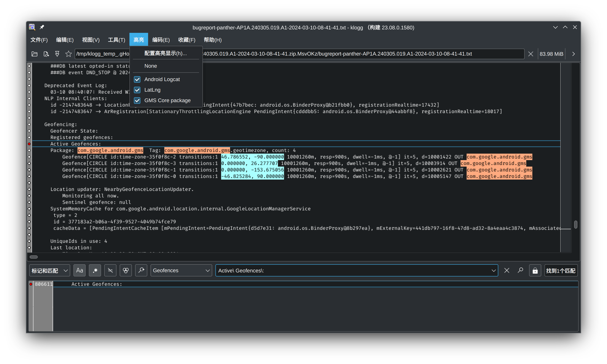Toggle auto-refresh search icon
607x364 pixels.
pyautogui.click(x=141, y=270)
